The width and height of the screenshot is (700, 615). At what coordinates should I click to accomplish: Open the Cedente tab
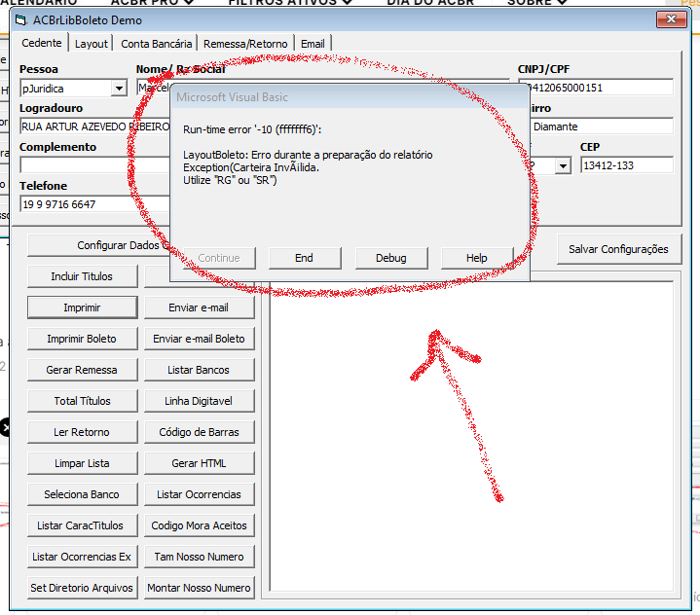coord(42,43)
